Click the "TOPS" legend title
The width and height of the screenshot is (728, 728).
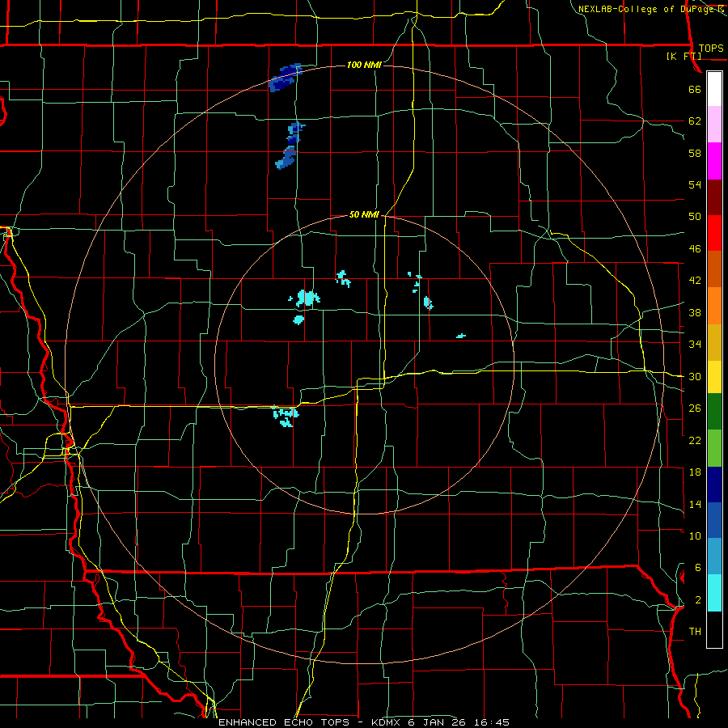(711, 49)
